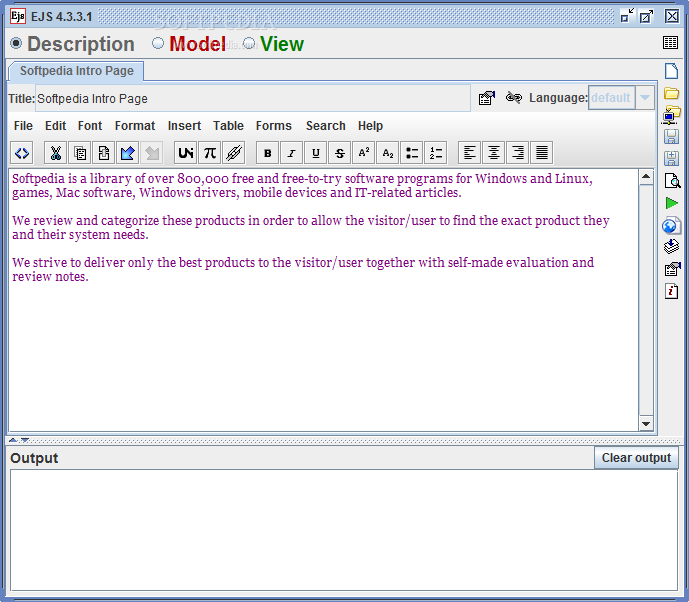Open existing simulation with folder icon
The height and width of the screenshot is (602, 689).
(671, 93)
